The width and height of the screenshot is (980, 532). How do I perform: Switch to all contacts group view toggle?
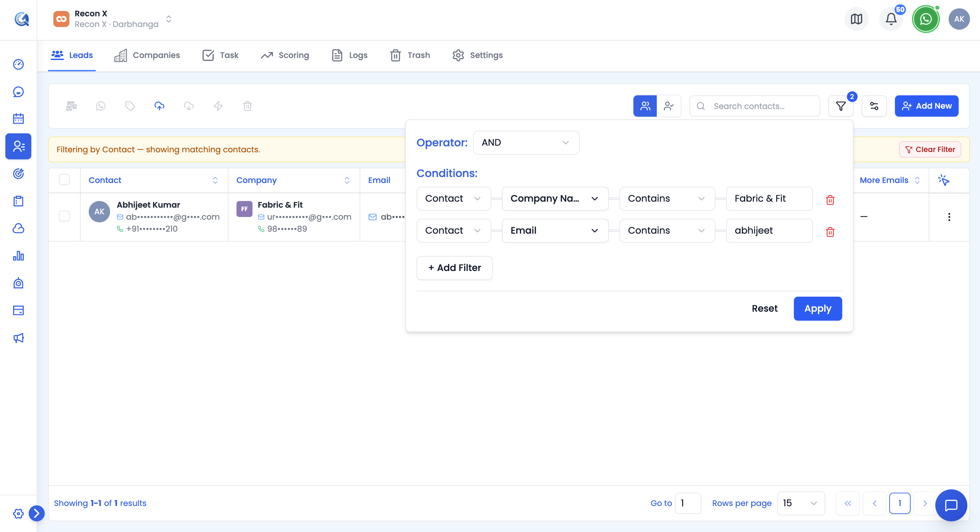coord(645,106)
